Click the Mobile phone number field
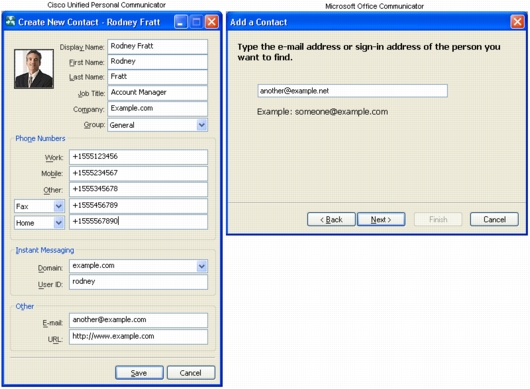Screen dimensions: 530x389 (139, 173)
